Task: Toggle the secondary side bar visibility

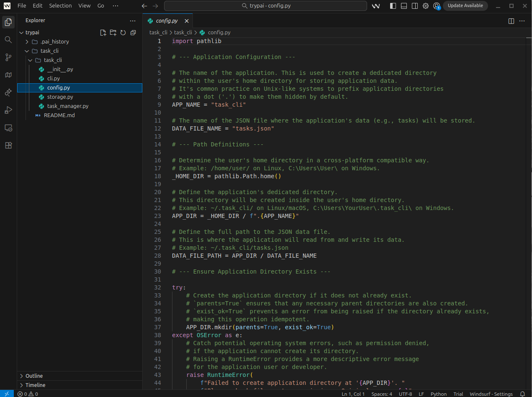Action: (415, 6)
